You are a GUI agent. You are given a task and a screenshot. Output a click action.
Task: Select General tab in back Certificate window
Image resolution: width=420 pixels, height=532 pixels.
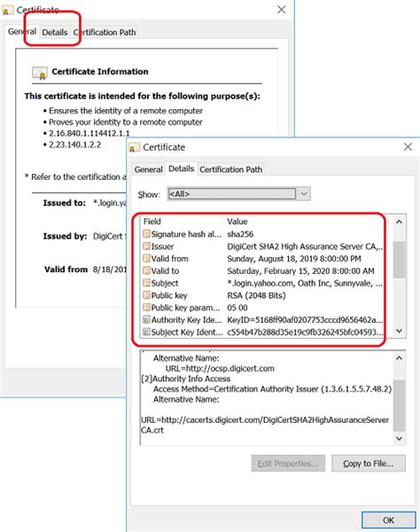point(22,32)
